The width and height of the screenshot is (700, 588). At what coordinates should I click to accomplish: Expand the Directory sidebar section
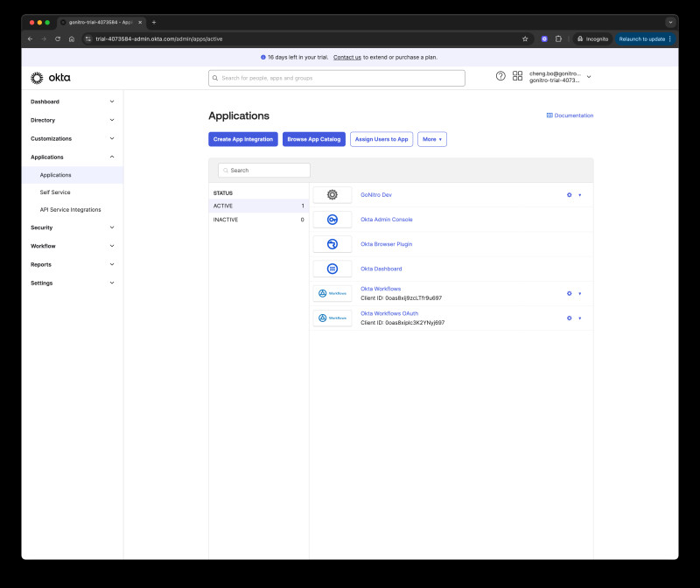pos(73,120)
